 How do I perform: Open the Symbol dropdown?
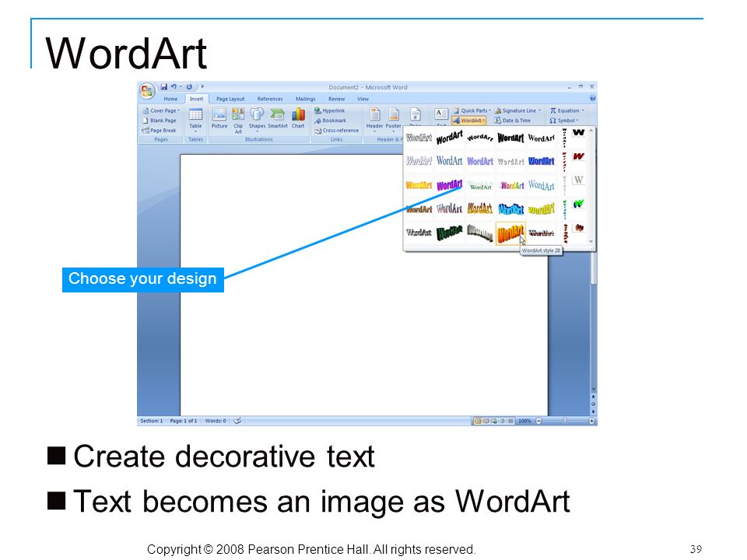564,121
